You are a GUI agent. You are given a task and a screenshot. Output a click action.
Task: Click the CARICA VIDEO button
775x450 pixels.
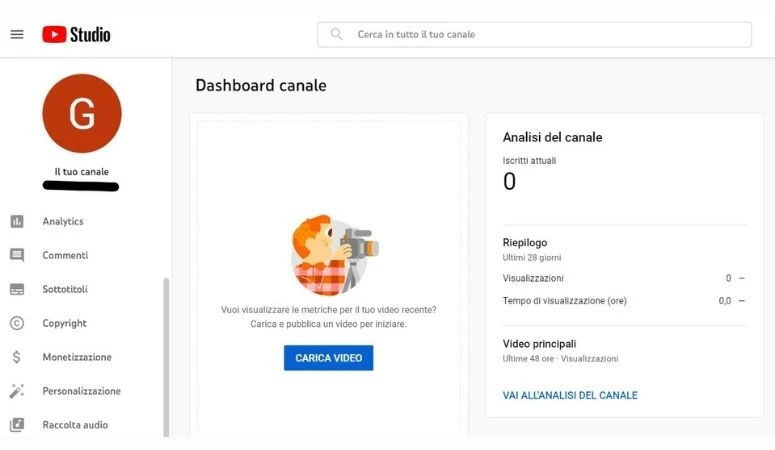tap(329, 358)
